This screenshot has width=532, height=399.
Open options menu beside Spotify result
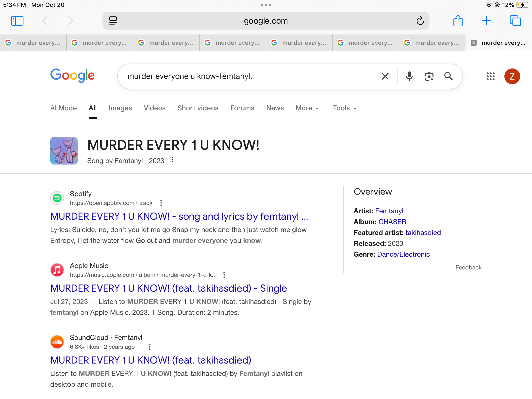161,203
